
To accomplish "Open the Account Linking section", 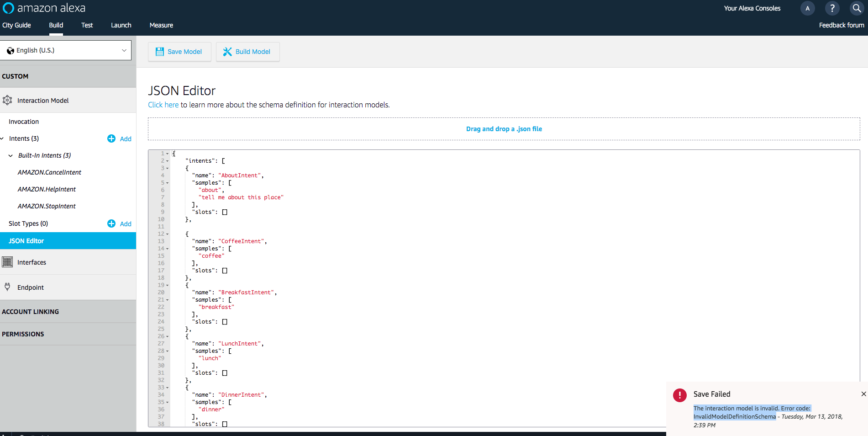I will 68,312.
